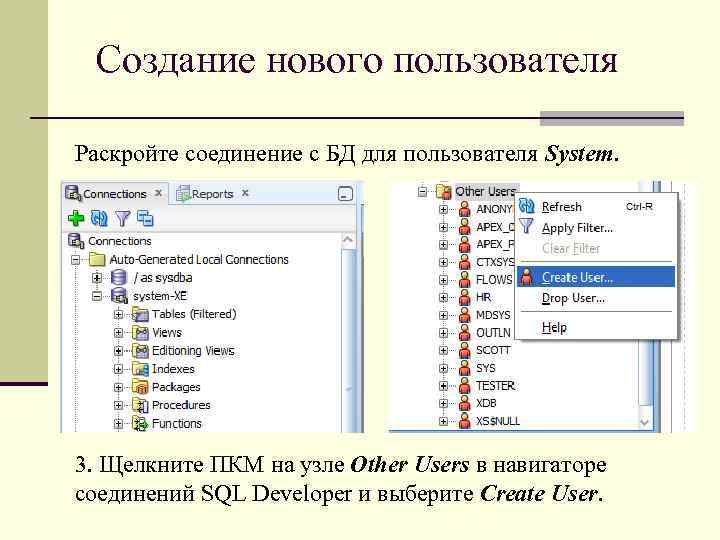Select the XDB user in the list
Image resolution: width=720 pixels, height=540 pixels.
tap(486, 403)
